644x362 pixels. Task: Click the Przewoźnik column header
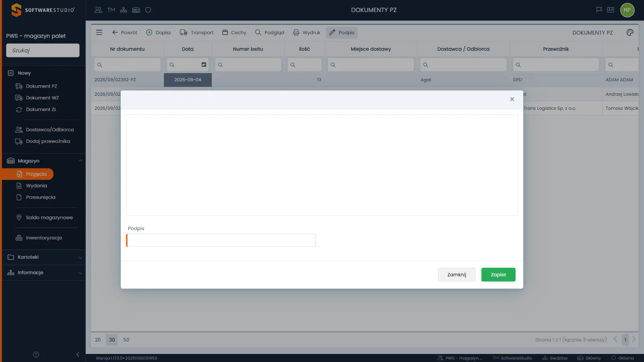556,49
